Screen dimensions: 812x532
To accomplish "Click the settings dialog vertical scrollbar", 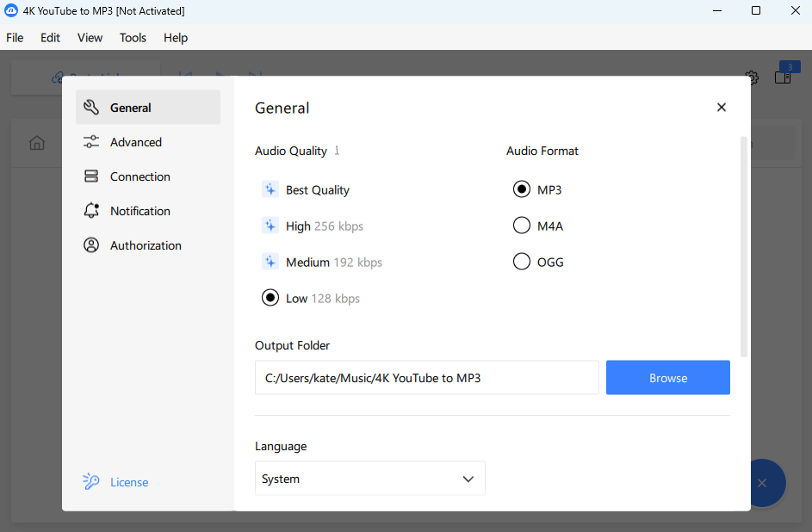I will (x=744, y=247).
